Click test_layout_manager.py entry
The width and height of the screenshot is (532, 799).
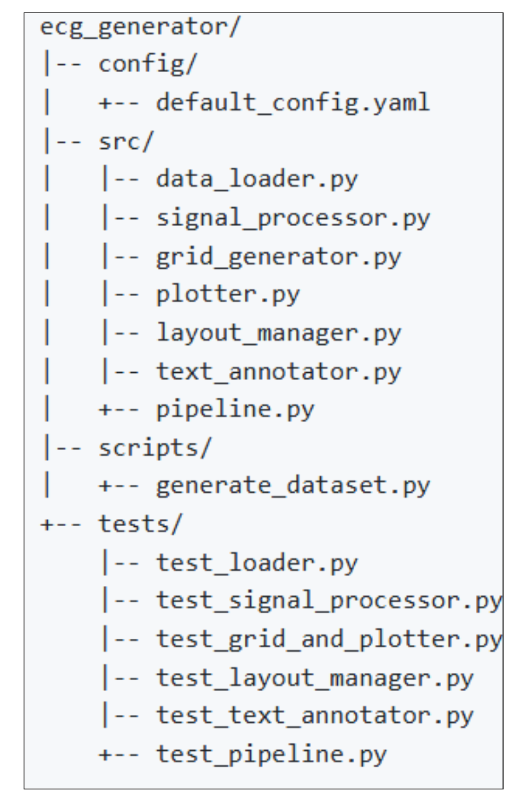pyautogui.click(x=315, y=678)
